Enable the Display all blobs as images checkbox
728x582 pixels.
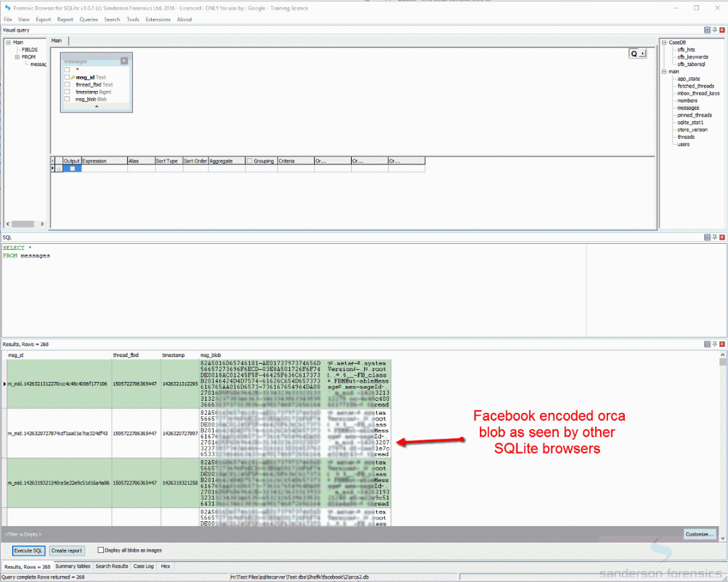click(101, 550)
